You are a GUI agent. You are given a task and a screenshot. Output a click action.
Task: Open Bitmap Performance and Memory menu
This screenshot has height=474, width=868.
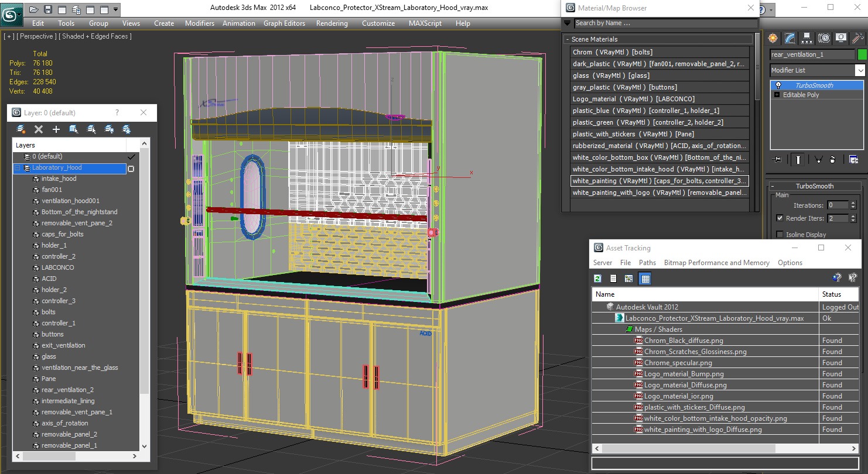(717, 263)
